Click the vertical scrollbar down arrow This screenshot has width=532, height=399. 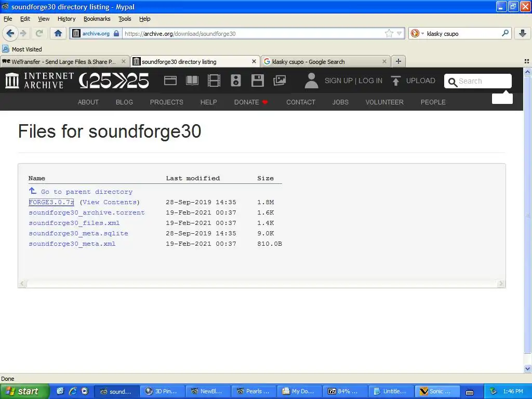(x=527, y=368)
